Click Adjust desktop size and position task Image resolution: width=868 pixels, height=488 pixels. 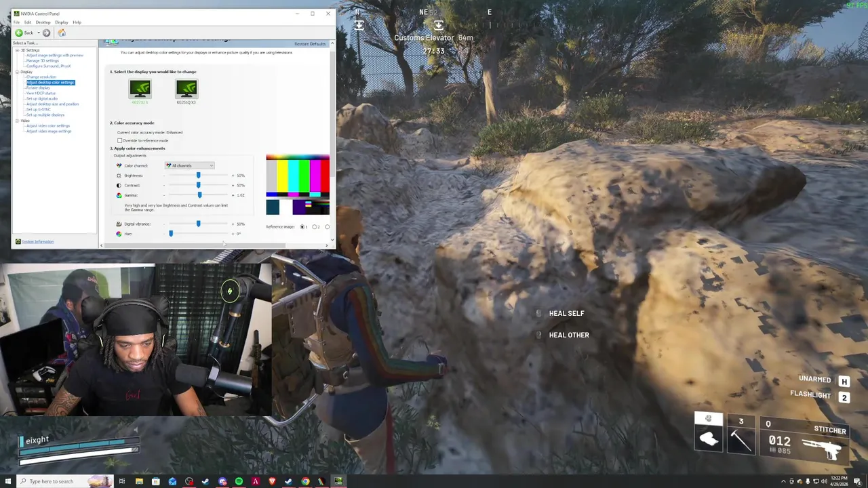coord(52,104)
